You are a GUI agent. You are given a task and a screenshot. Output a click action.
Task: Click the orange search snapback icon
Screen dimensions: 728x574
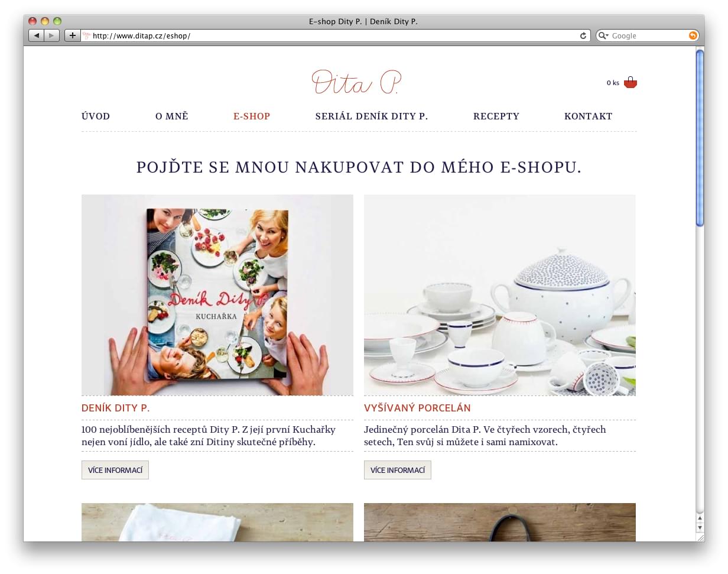(x=693, y=35)
